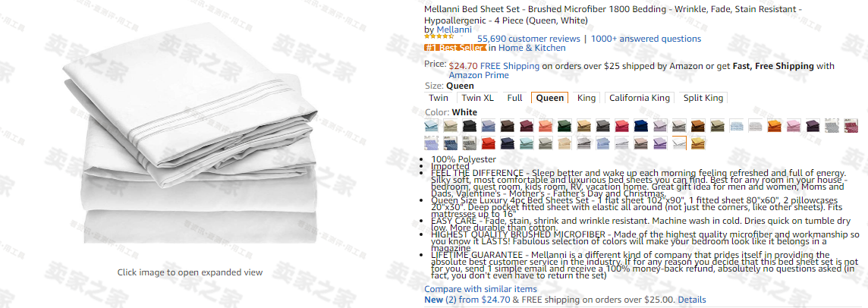The height and width of the screenshot is (308, 868).
Task: Click the star rating icon
Action: pos(439,36)
